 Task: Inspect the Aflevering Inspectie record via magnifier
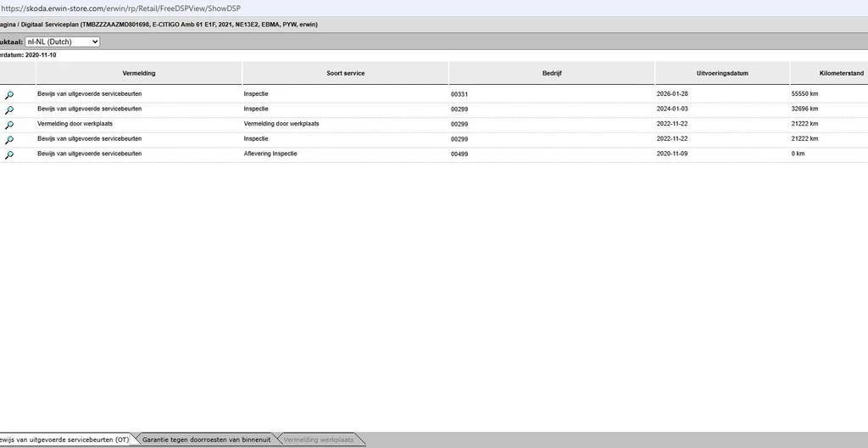click(9, 155)
